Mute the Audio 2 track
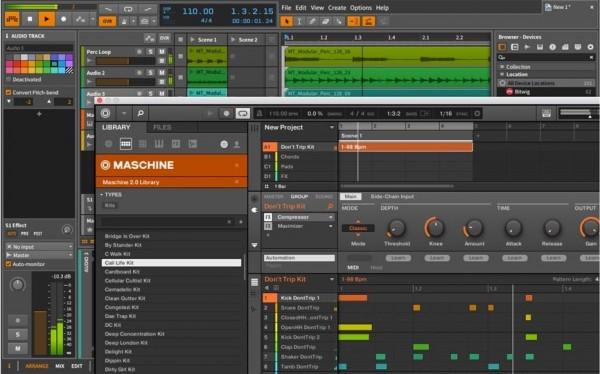Screen dimensions: 600x374 pyautogui.click(x=162, y=73)
